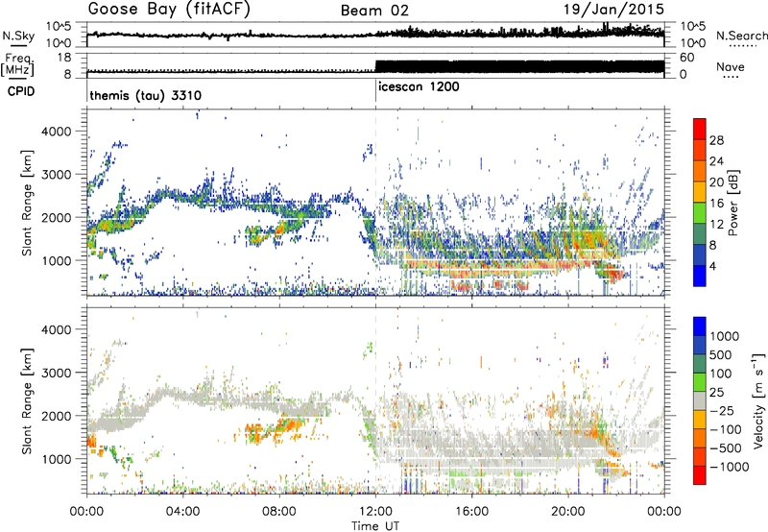Select the "N.Sky" legend label
Screen dimensions: 768x532
click(18, 36)
